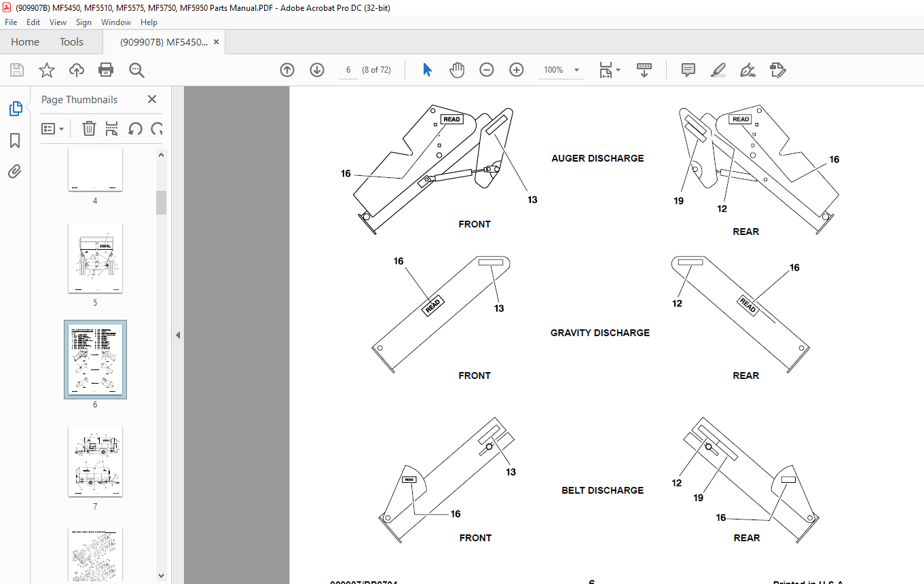Click the BELT DISCHARGE heading text
The height and width of the screenshot is (584, 924).
click(602, 490)
